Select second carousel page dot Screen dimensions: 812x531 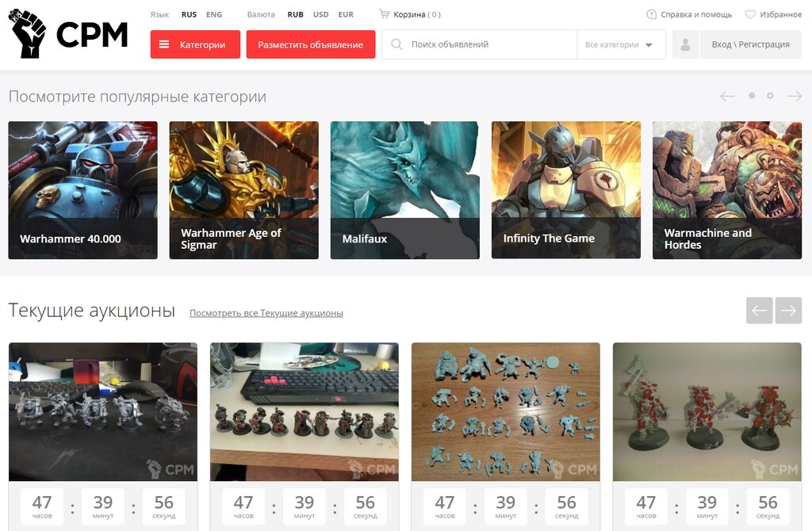point(770,96)
